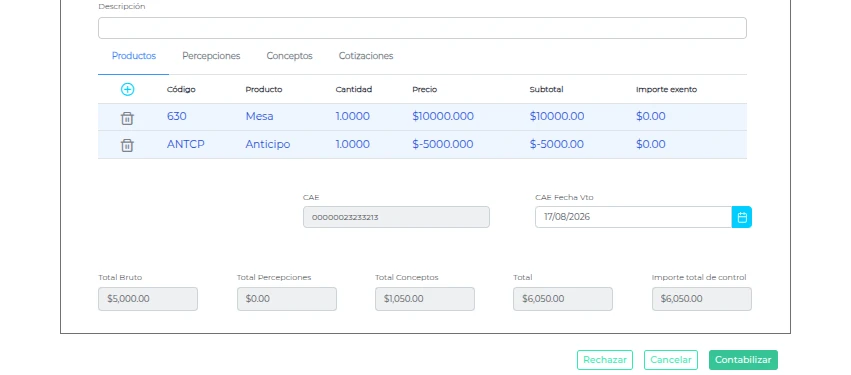Select product code ANTCP
Viewport: 851px width, 375px height.
186,144
